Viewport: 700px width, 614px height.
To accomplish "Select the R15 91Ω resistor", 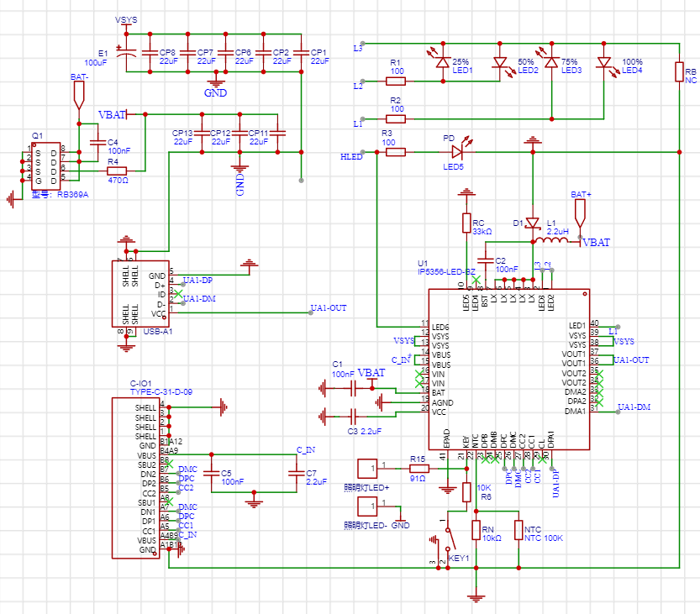I will pos(418,468).
